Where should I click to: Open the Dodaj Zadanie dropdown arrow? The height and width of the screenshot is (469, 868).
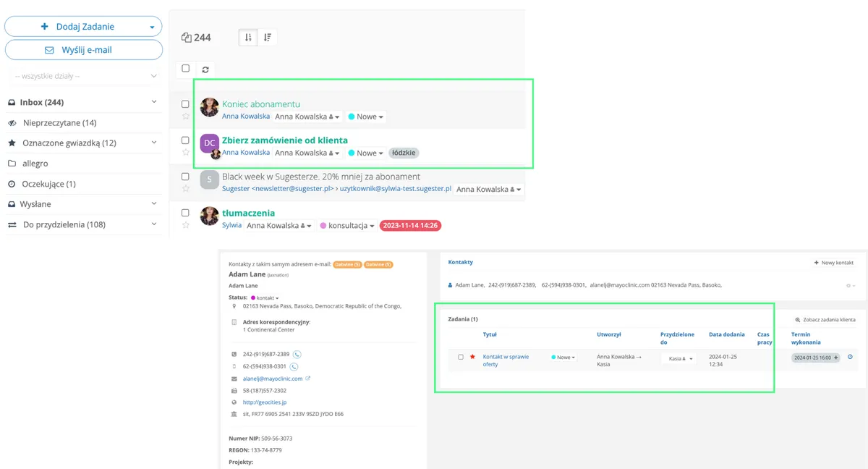[x=152, y=27]
